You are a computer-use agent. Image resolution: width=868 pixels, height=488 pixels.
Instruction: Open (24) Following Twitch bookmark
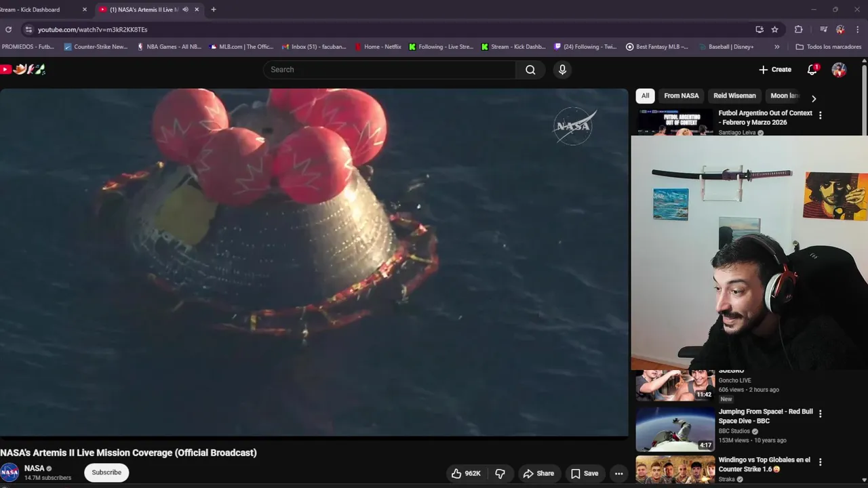tap(585, 47)
